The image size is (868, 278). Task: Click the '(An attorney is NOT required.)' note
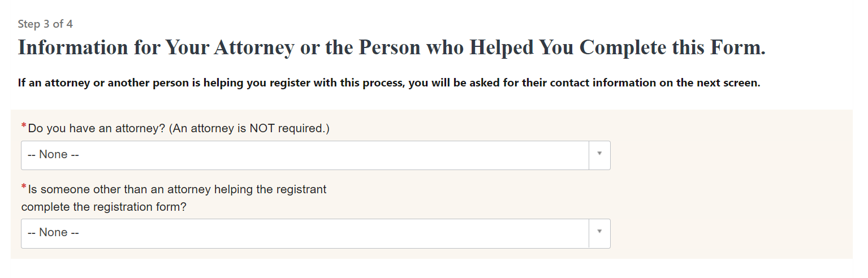coord(249,129)
